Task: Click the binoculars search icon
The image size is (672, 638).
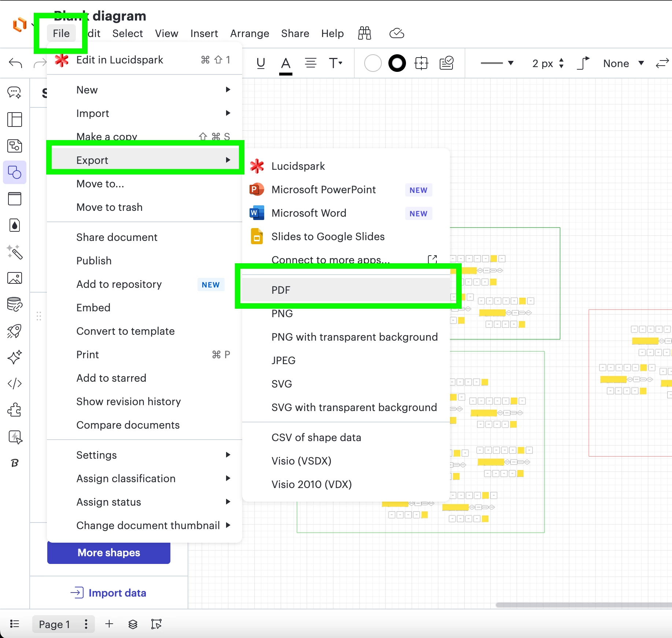Action: click(365, 33)
